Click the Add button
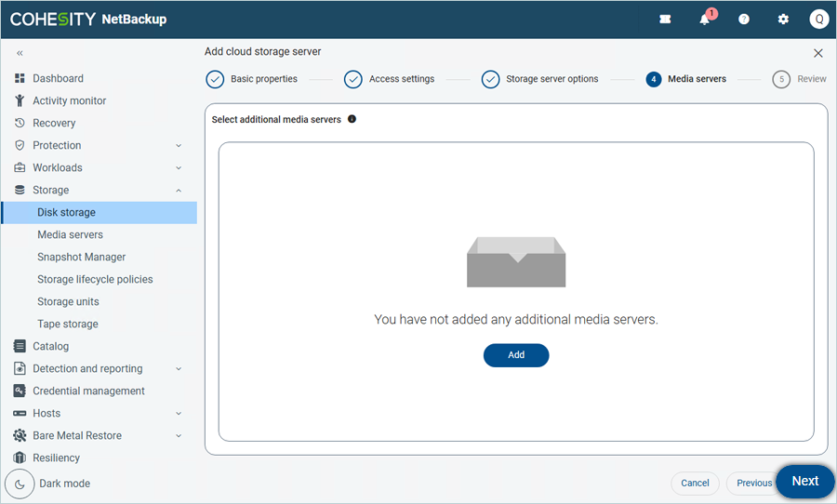Image resolution: width=837 pixels, height=504 pixels. (516, 355)
